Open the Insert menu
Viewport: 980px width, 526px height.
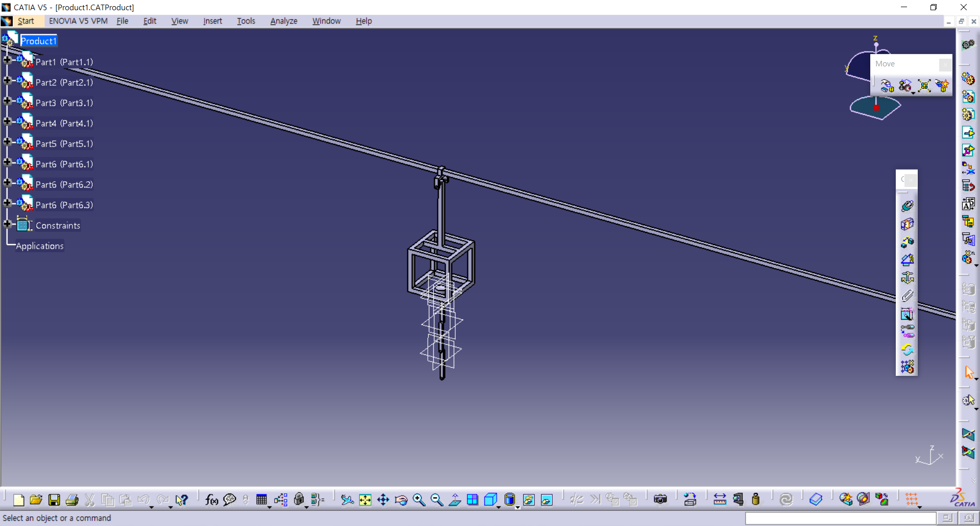point(212,21)
